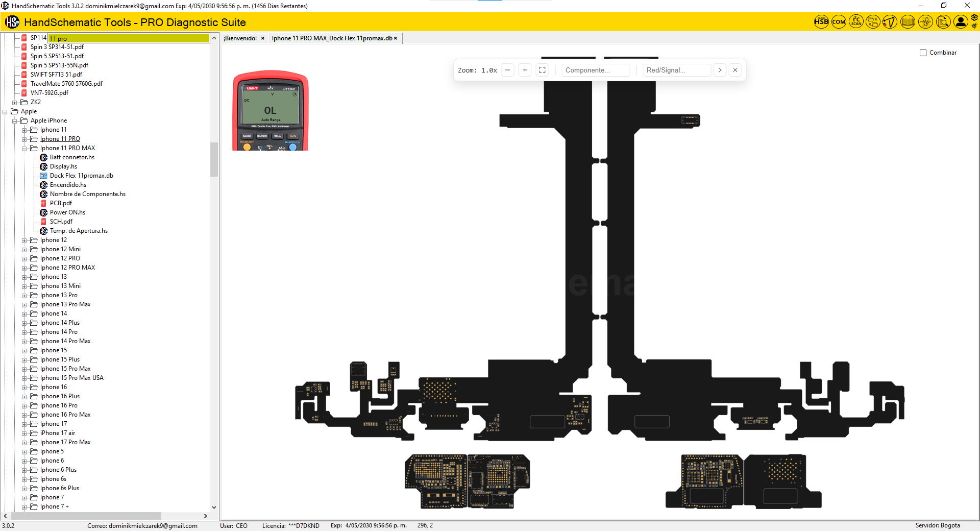Open Temp. de Apertura.hs file

tap(79, 231)
